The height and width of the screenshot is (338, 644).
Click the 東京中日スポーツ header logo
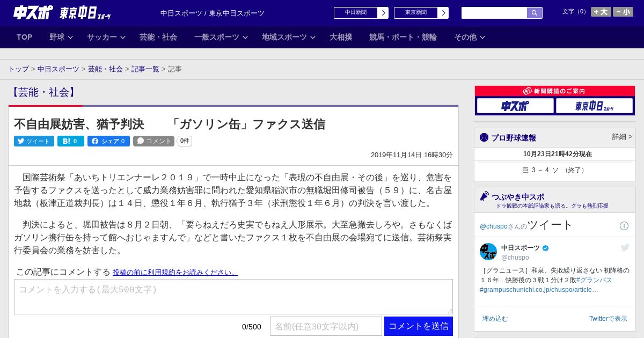click(85, 13)
